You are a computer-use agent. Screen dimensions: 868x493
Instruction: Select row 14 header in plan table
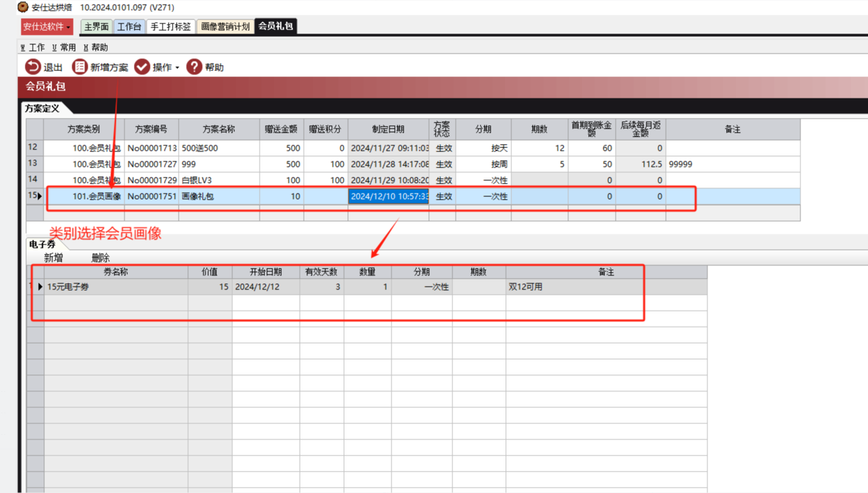(x=35, y=180)
